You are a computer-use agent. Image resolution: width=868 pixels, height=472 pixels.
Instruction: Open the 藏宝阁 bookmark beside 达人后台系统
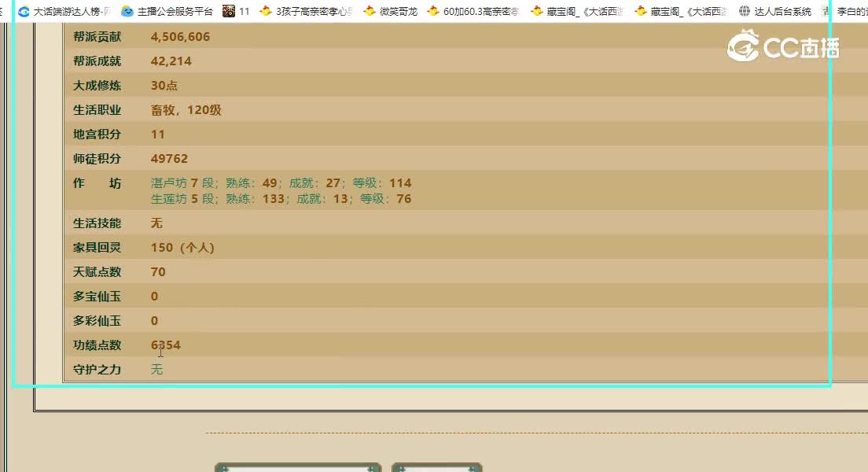click(x=682, y=11)
